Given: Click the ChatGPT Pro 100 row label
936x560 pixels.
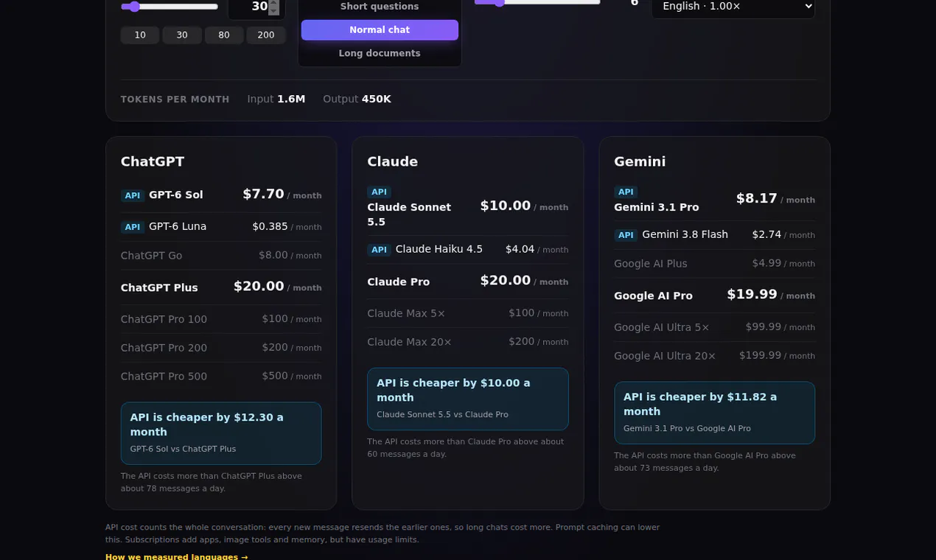Looking at the screenshot, I should 164,320.
